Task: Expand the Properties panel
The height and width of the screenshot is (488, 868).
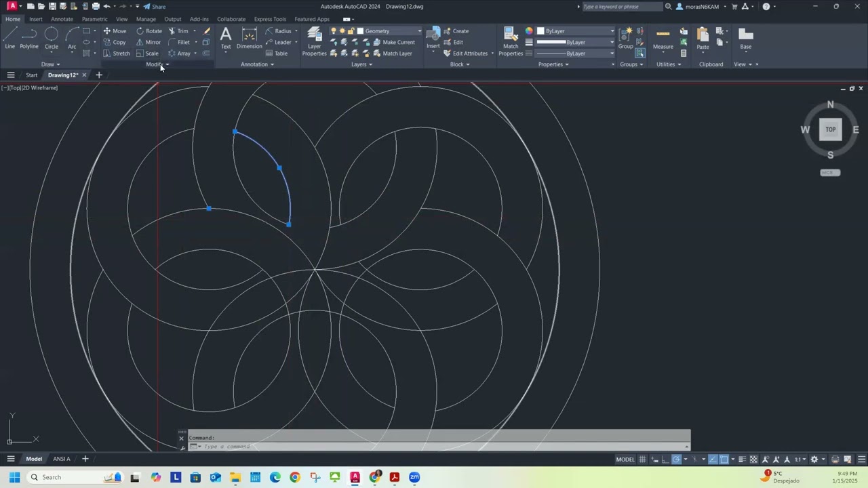Action: click(x=553, y=64)
